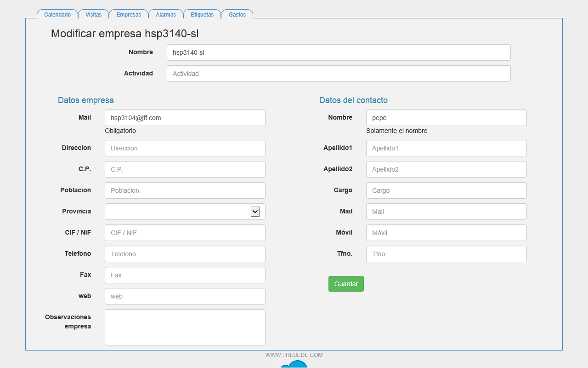Follow the WWW.TREBEDE.COM link
This screenshot has height=368, width=588.
(x=294, y=355)
